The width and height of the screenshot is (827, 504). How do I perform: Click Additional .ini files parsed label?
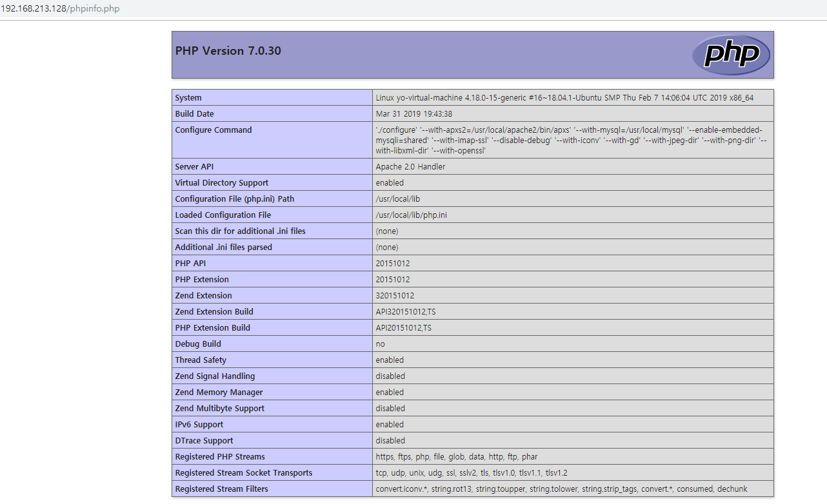(x=224, y=247)
